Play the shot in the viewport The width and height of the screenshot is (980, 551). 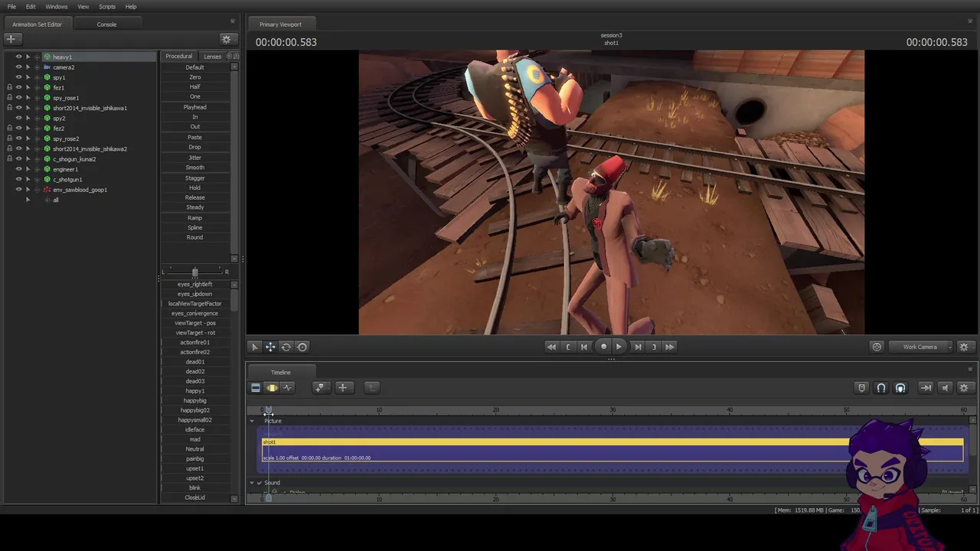click(619, 347)
